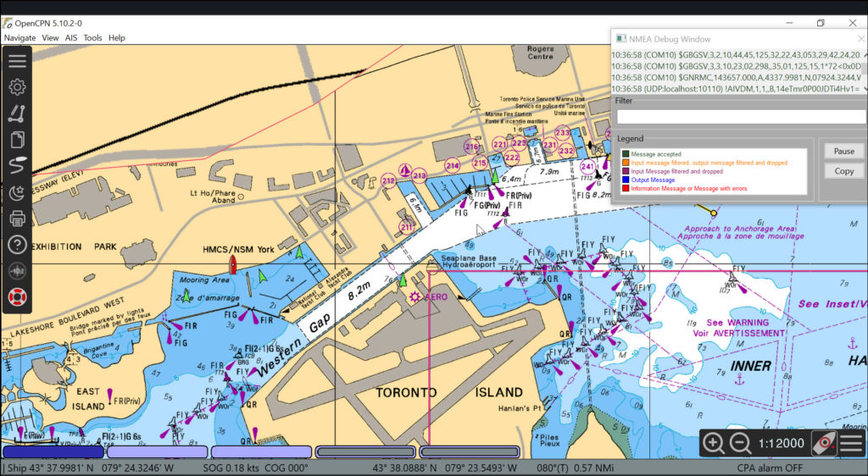Open the Navigate menu
Image resolution: width=868 pixels, height=476 pixels.
point(19,38)
